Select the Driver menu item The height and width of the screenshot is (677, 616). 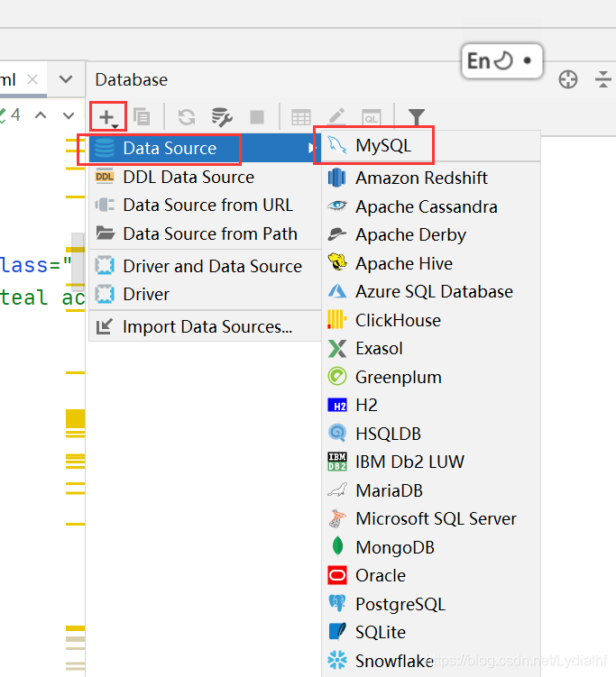pos(206,294)
